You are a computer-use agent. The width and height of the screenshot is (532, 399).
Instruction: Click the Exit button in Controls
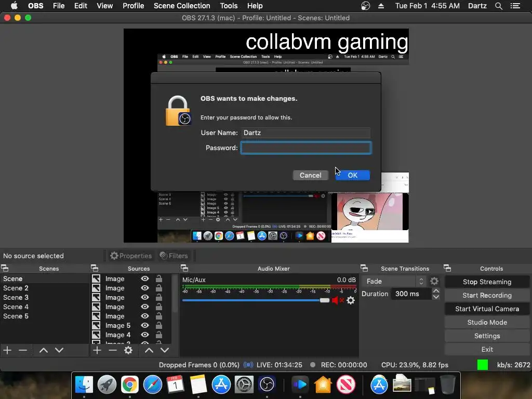[487, 350]
